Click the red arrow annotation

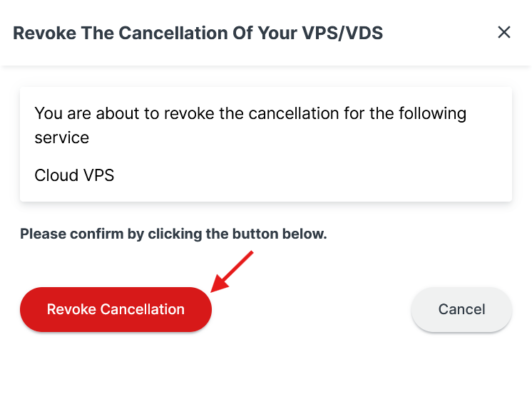click(233, 271)
